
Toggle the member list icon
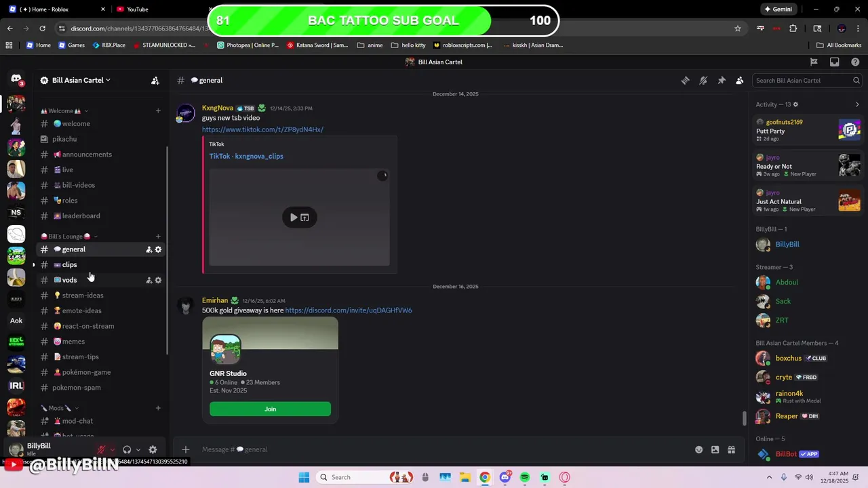click(740, 80)
